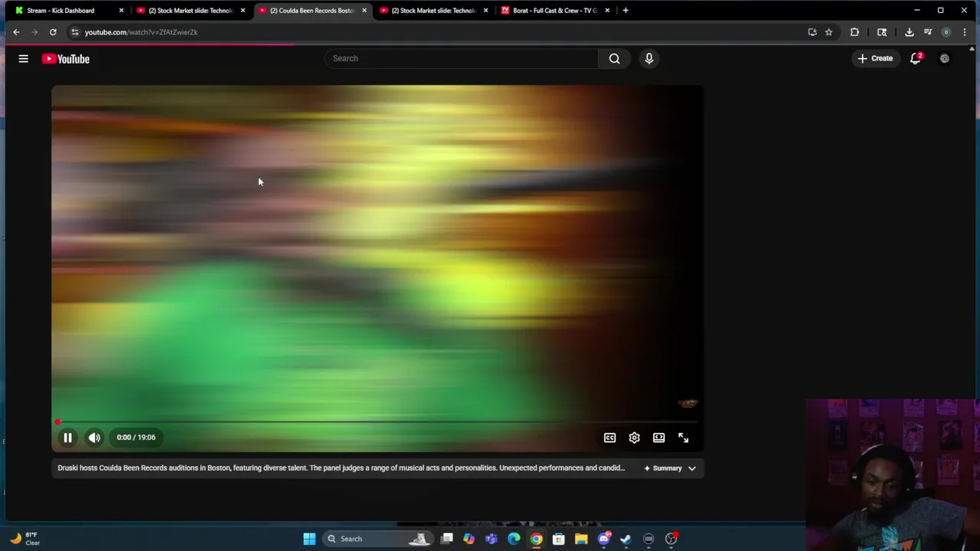Launch Copilot from taskbar
This screenshot has width=980, height=551.
click(x=469, y=539)
